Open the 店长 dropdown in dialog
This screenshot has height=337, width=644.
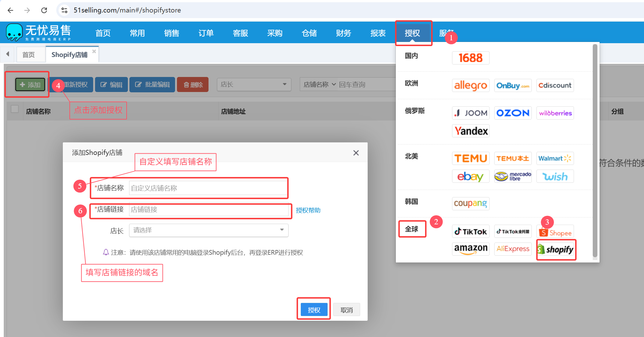209,230
